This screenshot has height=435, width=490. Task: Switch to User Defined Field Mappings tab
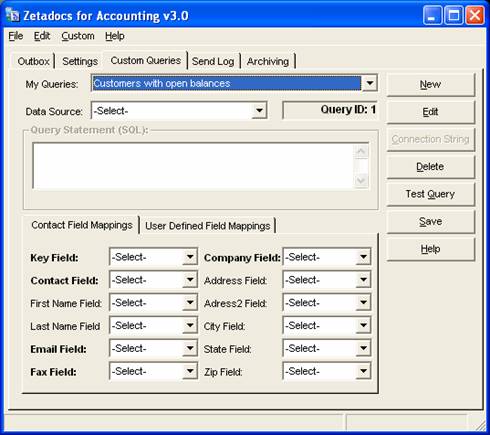pyautogui.click(x=207, y=226)
